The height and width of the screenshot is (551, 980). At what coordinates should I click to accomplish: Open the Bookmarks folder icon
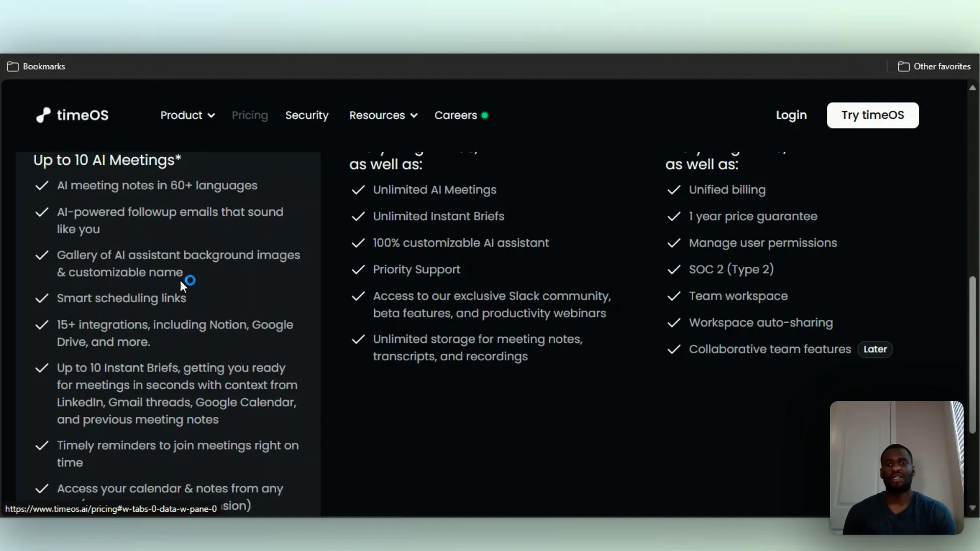pyautogui.click(x=13, y=66)
